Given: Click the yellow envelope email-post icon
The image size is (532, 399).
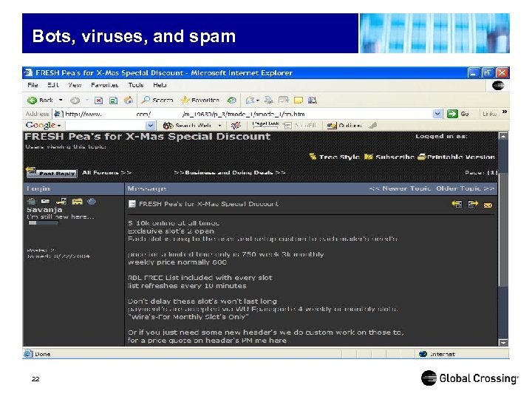Looking at the screenshot, I should coord(488,205).
